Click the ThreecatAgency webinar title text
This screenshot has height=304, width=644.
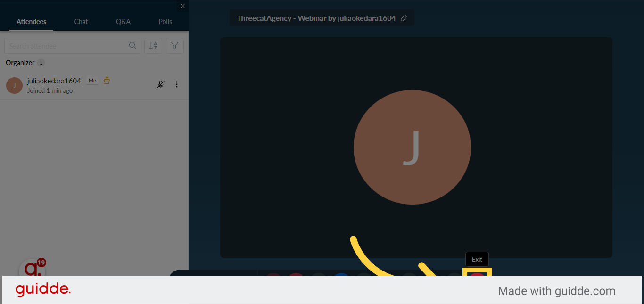click(x=316, y=18)
